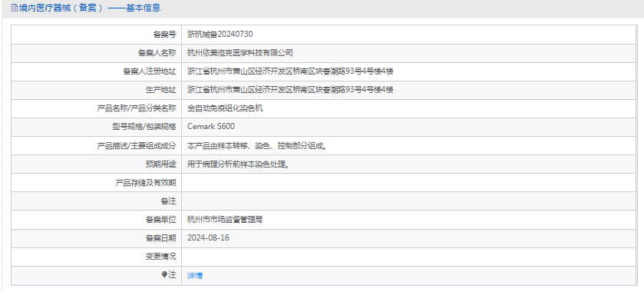Click the 产品描述/主要组成成分 label
The image size is (644, 292).
[x=137, y=145]
